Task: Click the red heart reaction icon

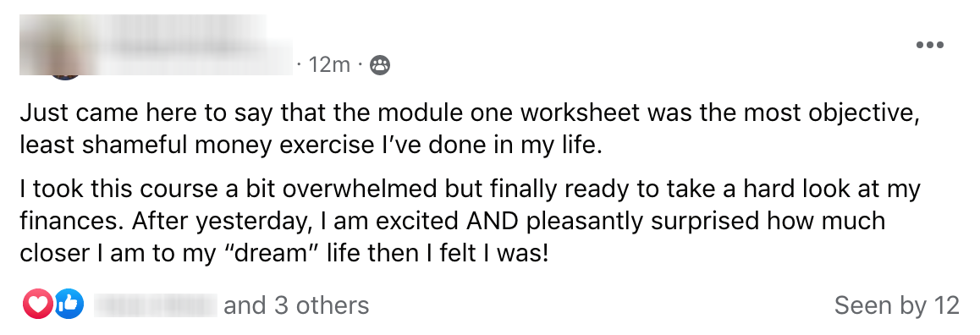Action: point(37,305)
